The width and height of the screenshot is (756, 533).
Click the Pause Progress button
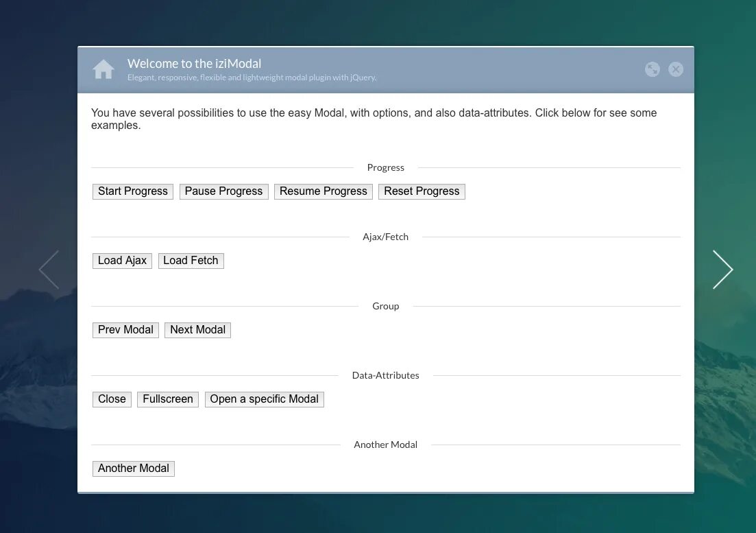coord(223,191)
